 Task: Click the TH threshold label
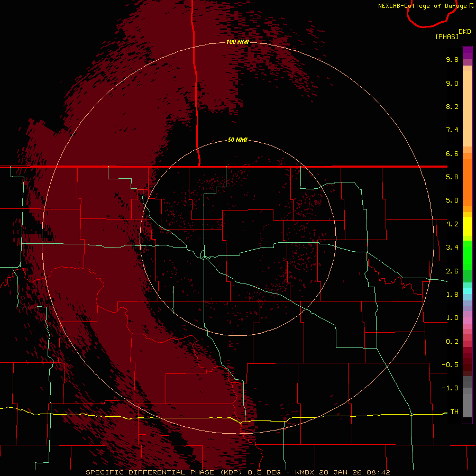[454, 411]
